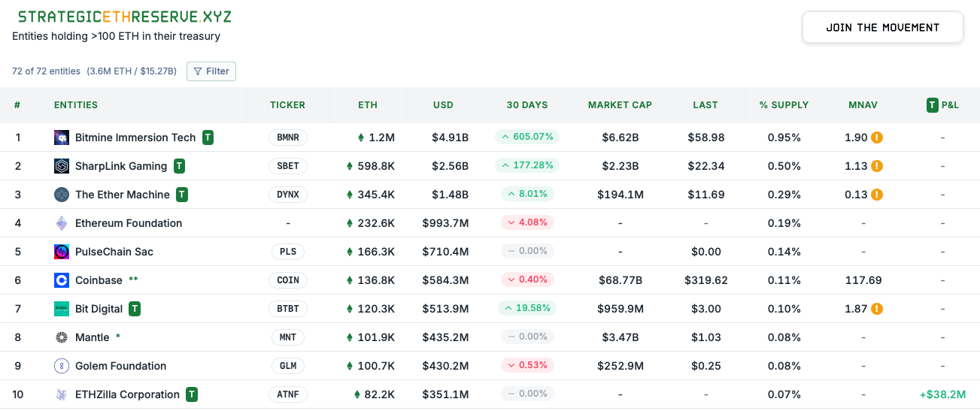Click The Ether Machine logo icon

point(62,195)
